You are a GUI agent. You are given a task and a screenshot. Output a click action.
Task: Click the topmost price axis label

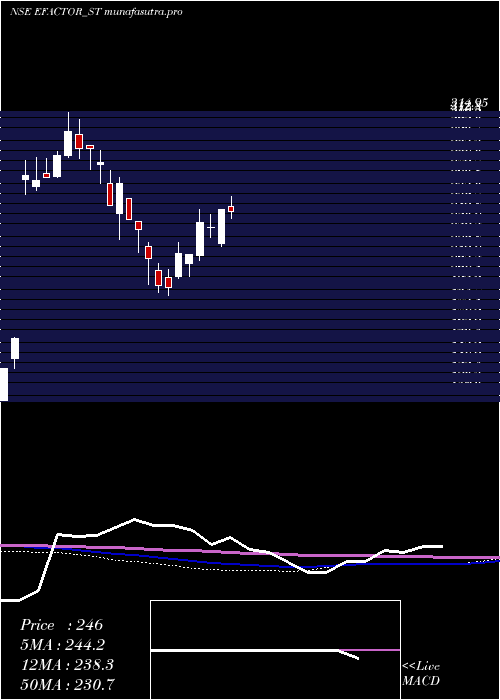469,104
